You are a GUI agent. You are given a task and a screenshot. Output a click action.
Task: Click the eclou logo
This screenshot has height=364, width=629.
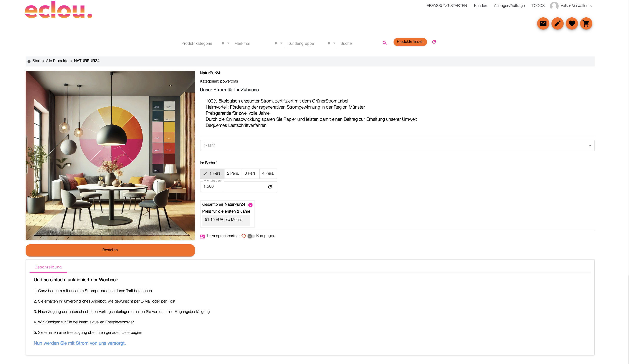tap(58, 10)
